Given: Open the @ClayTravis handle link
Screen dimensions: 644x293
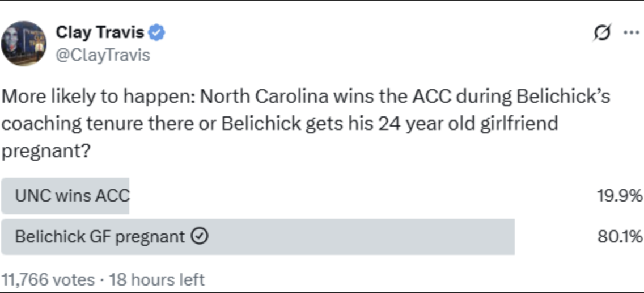Looking at the screenshot, I should (103, 55).
